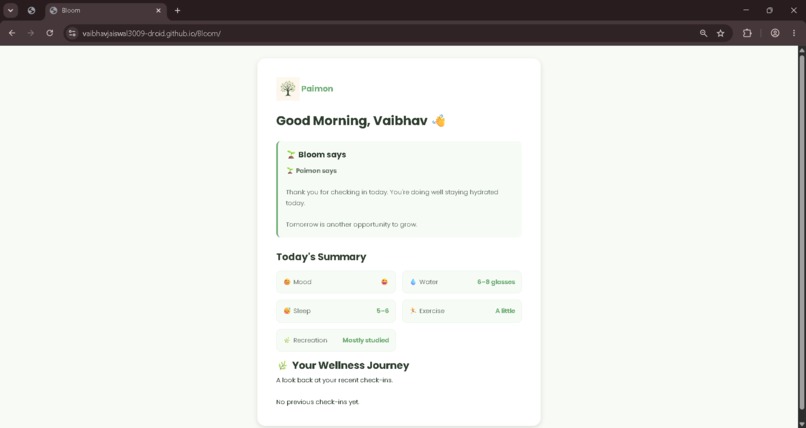The height and width of the screenshot is (428, 806).
Task: Click the 'A little' exercise value
Action: tap(505, 310)
